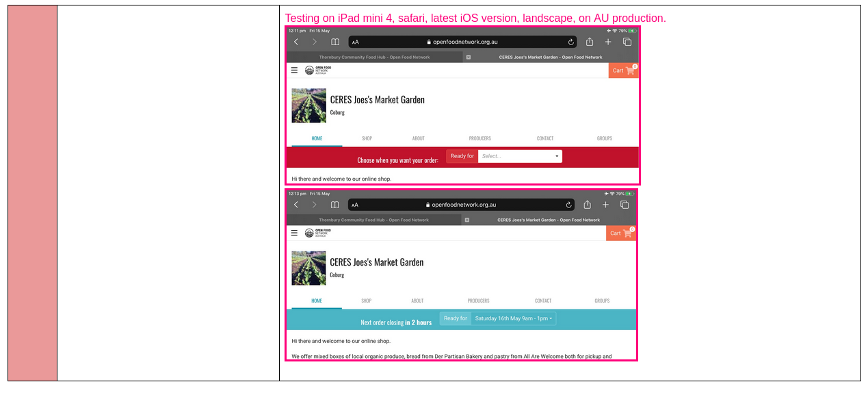Tap Safari back arrow in 12:13 pm screenshot

pyautogui.click(x=295, y=205)
